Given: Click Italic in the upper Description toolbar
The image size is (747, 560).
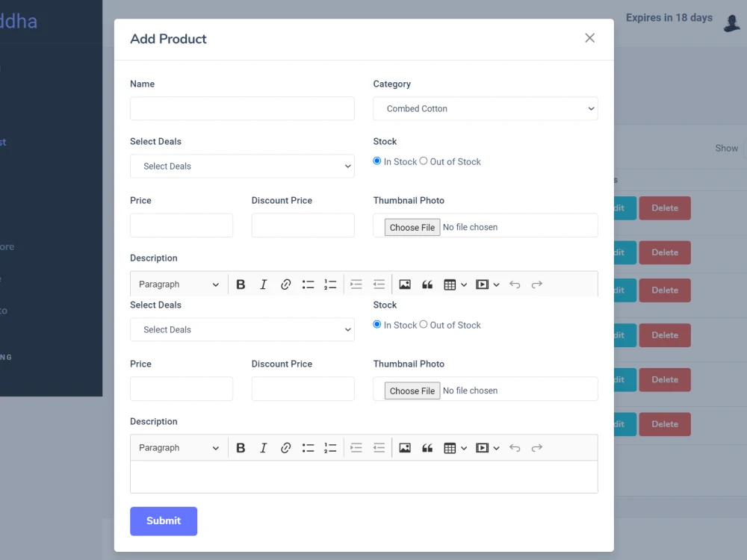Looking at the screenshot, I should point(263,284).
